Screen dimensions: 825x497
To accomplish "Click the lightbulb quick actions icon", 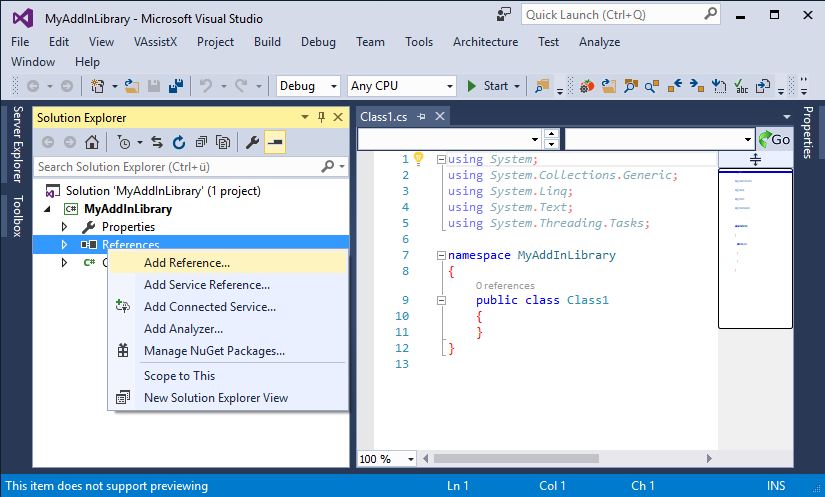I will click(x=419, y=159).
